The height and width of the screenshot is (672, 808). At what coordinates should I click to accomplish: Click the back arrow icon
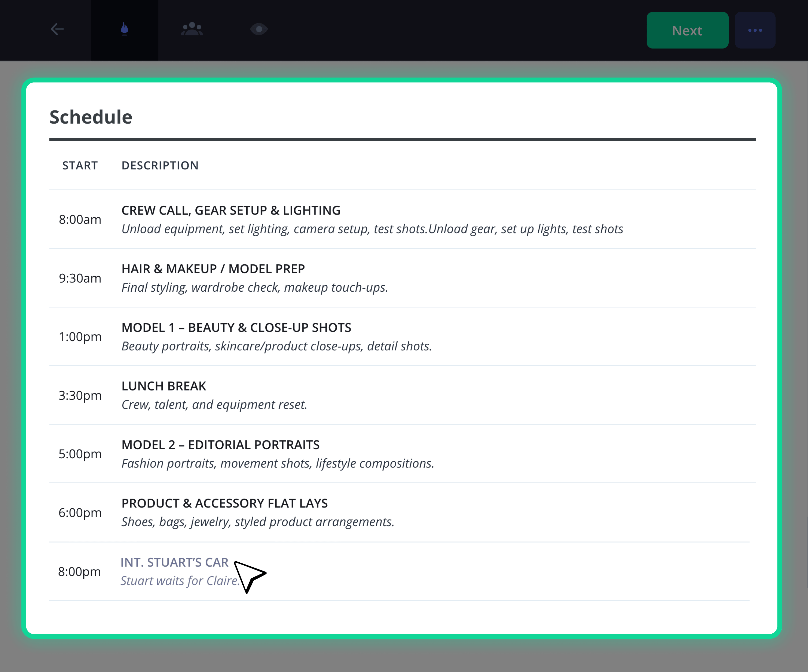pyautogui.click(x=57, y=29)
